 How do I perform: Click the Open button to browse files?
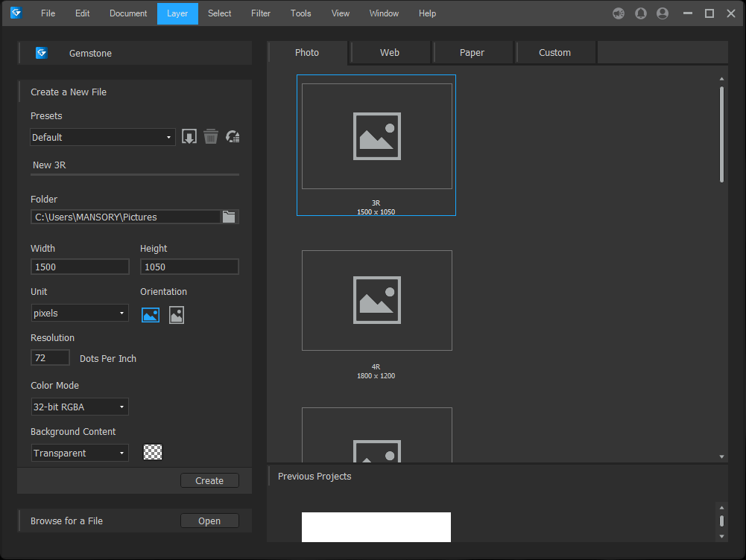coord(209,521)
